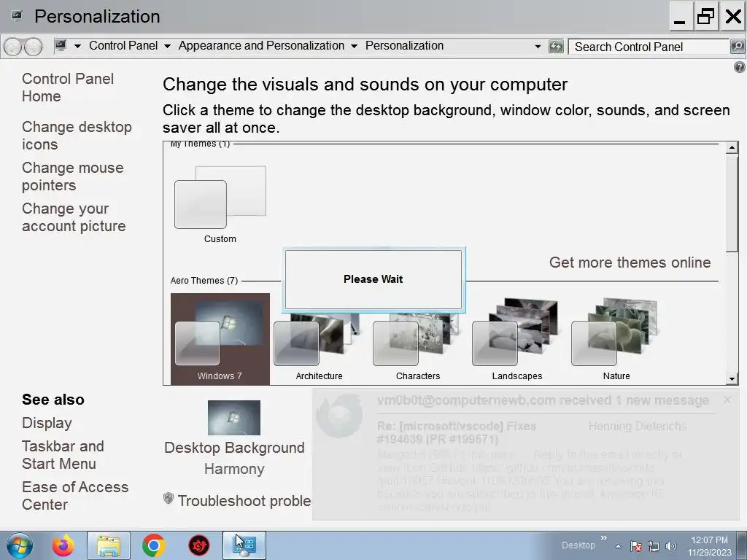Open the vscode email notification subject
The height and width of the screenshot is (560, 747).
(457, 432)
